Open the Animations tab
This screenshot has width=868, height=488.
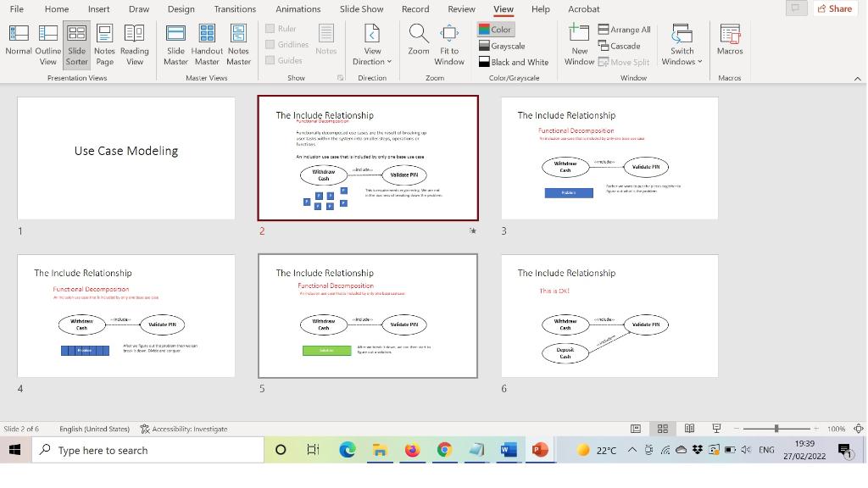(298, 8)
